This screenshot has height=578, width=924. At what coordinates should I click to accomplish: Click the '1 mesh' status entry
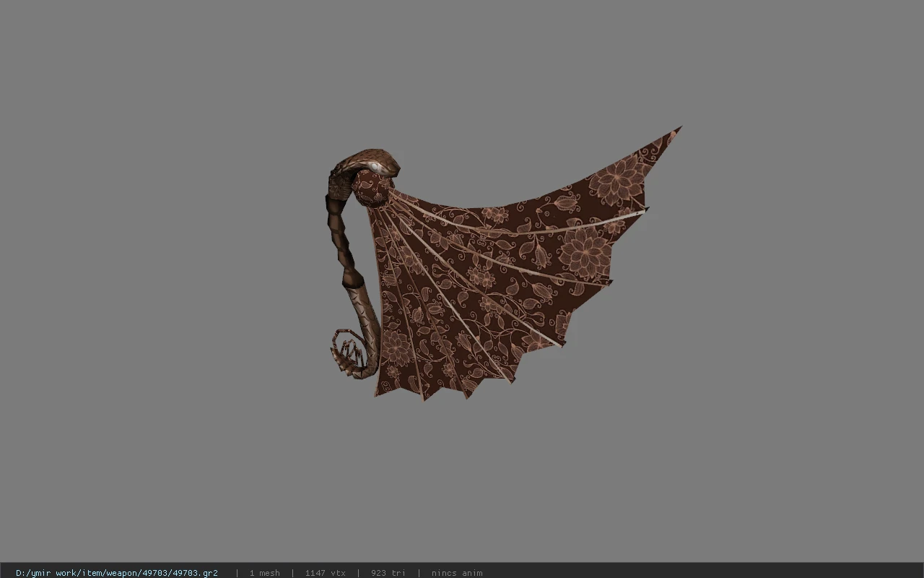coord(265,573)
